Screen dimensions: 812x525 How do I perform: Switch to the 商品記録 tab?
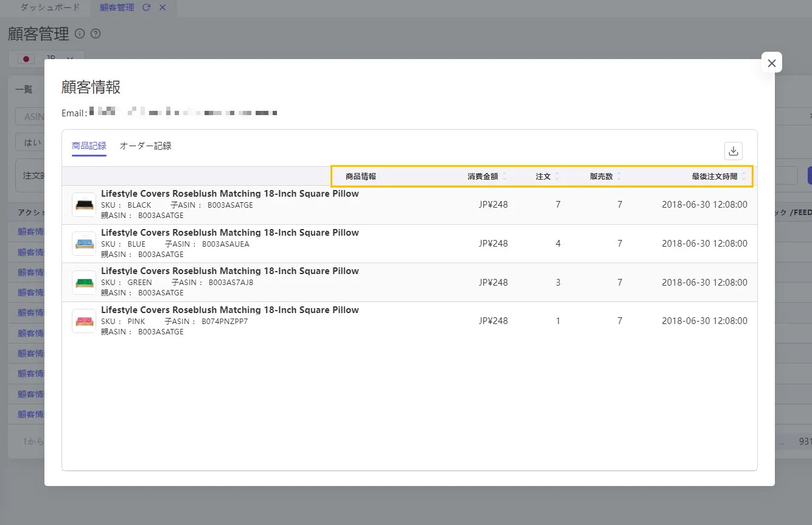point(89,146)
